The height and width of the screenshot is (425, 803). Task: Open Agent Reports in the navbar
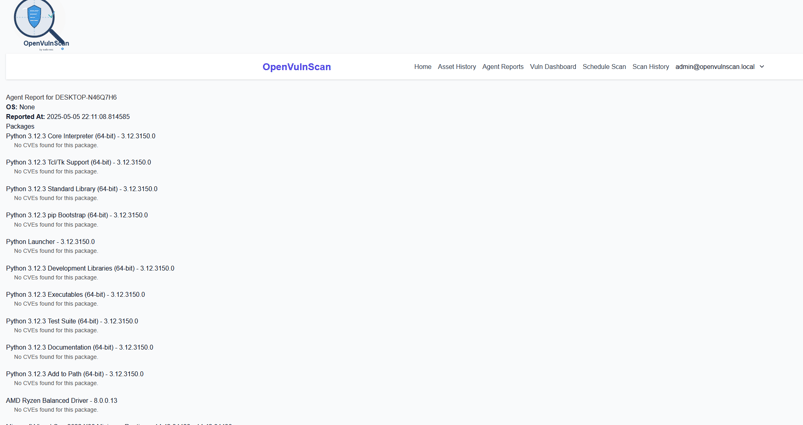[x=503, y=67]
